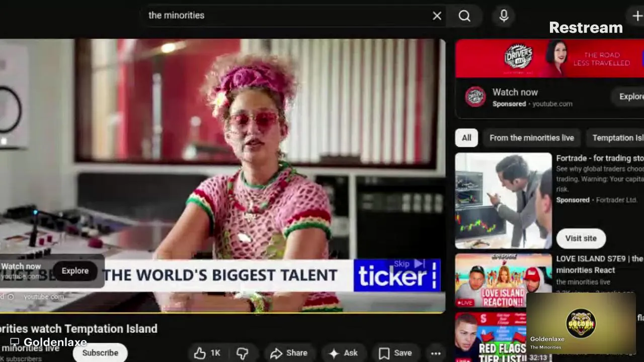Select the 'From the minorities live' chip
This screenshot has width=644, height=362.
(532, 138)
